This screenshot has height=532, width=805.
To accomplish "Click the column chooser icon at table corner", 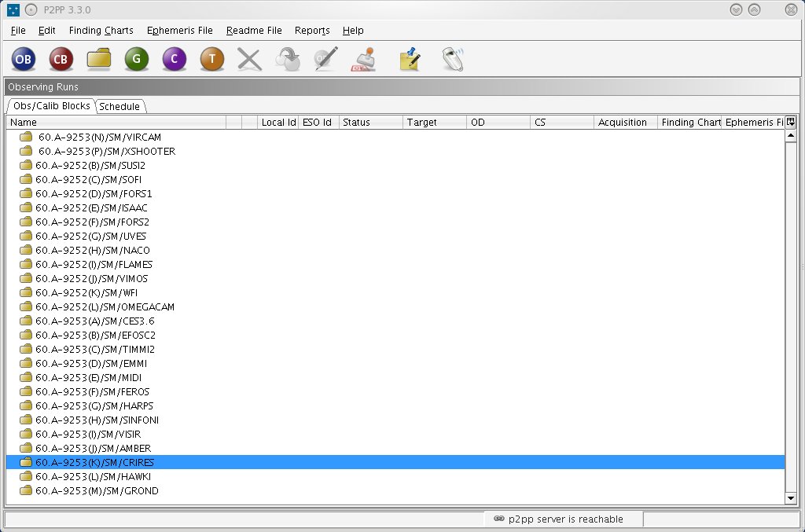I will [791, 122].
